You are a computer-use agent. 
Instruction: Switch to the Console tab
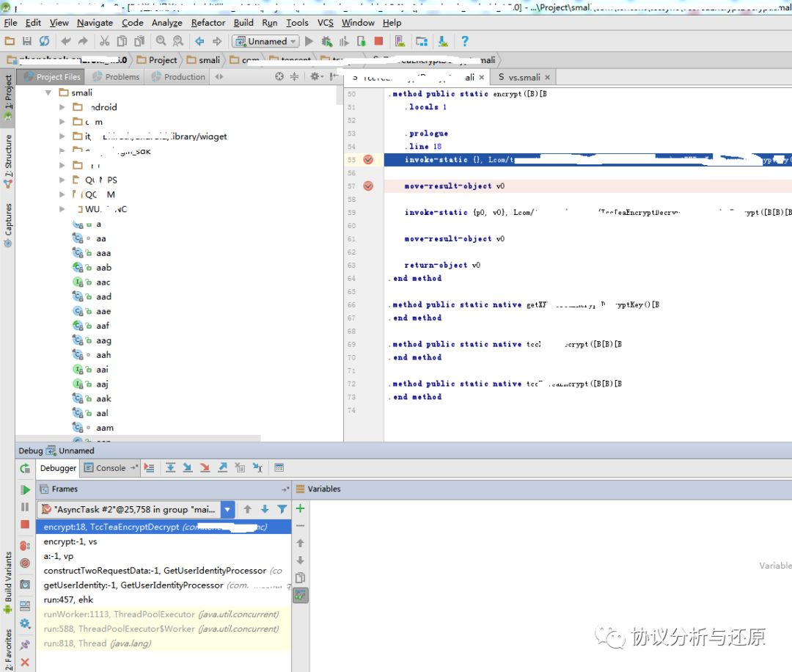pos(110,468)
